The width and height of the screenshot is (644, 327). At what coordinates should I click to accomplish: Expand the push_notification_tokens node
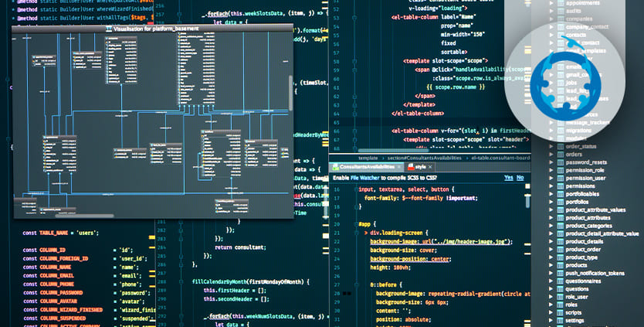549,273
